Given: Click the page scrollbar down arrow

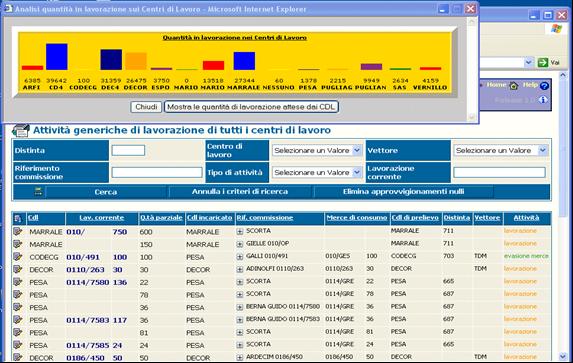Looking at the screenshot, I should (563, 356).
